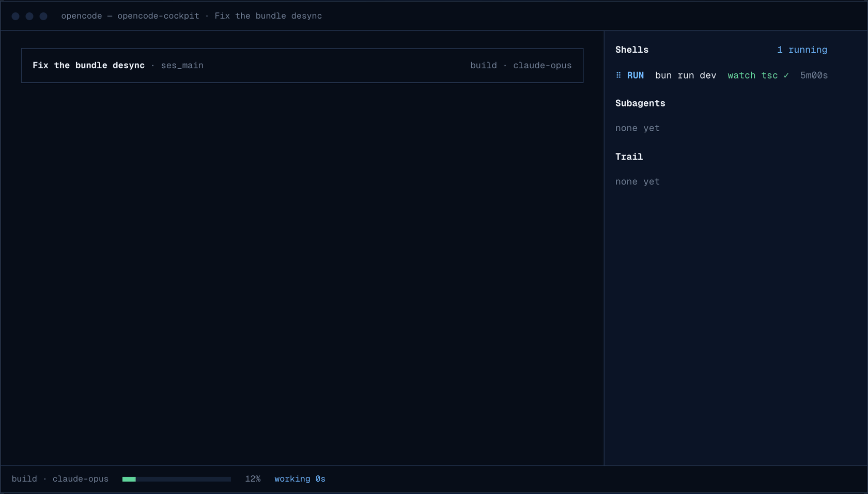Click 'build · claude-opus' in status bar
This screenshot has height=494, width=868.
(60, 479)
